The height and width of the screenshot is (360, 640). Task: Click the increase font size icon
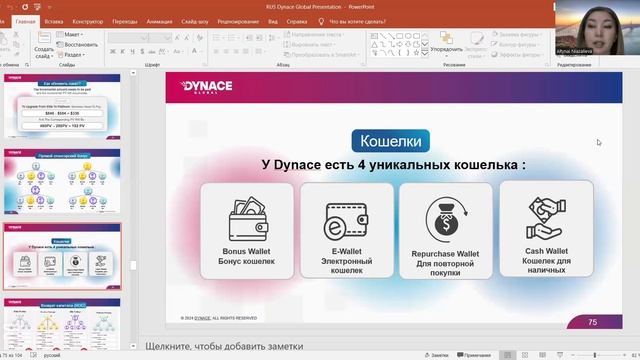(177, 38)
